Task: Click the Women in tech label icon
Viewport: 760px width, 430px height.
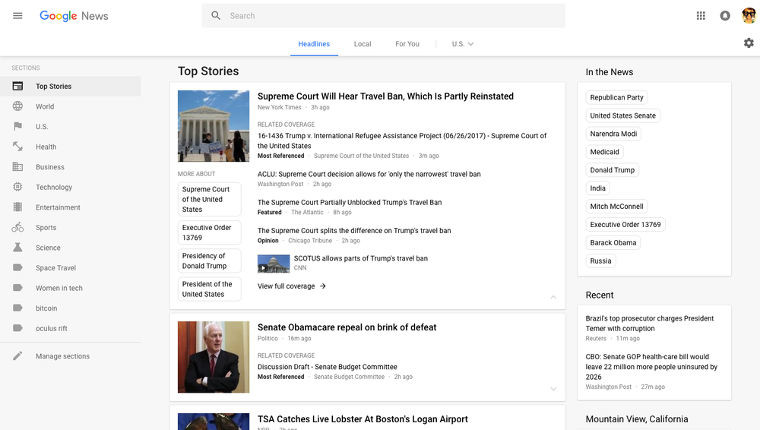Action: (17, 287)
